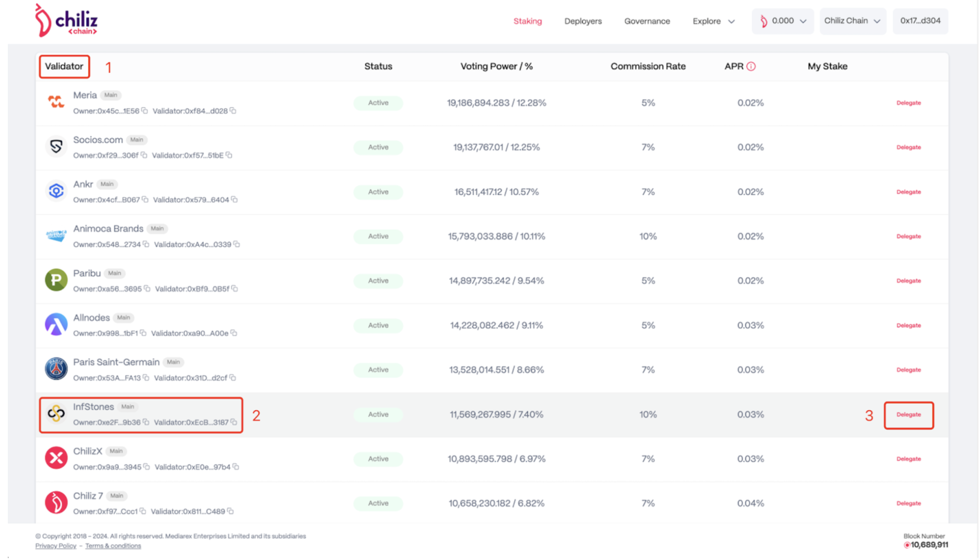Delegate to the ChilizX validator
The image size is (979, 560).
click(909, 459)
